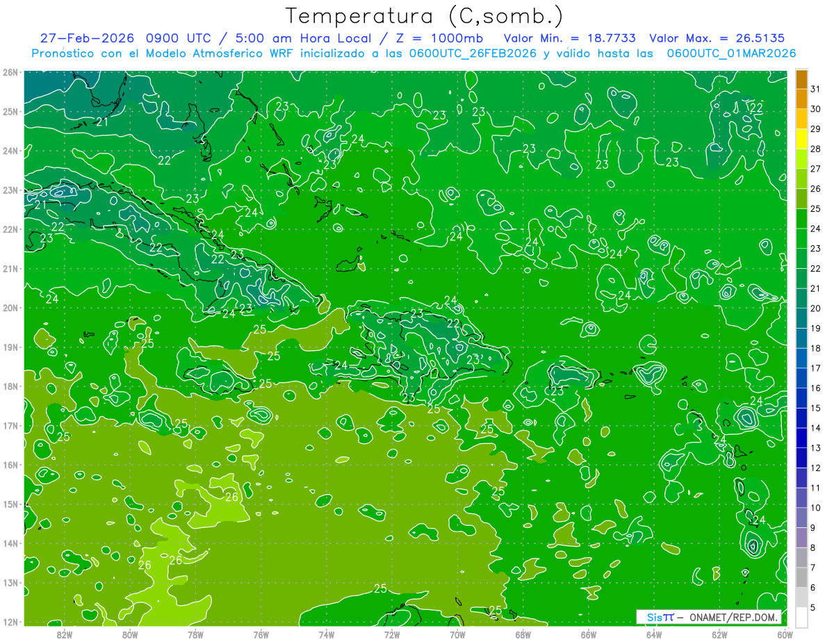Click the '22N' latitude axis label
Viewport: 834px width, 644px height.
[x=10, y=229]
